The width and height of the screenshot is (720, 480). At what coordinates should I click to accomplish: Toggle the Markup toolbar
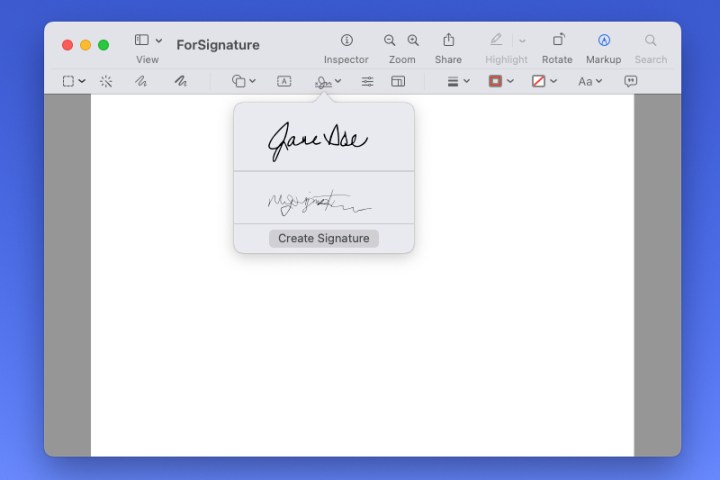[603, 41]
